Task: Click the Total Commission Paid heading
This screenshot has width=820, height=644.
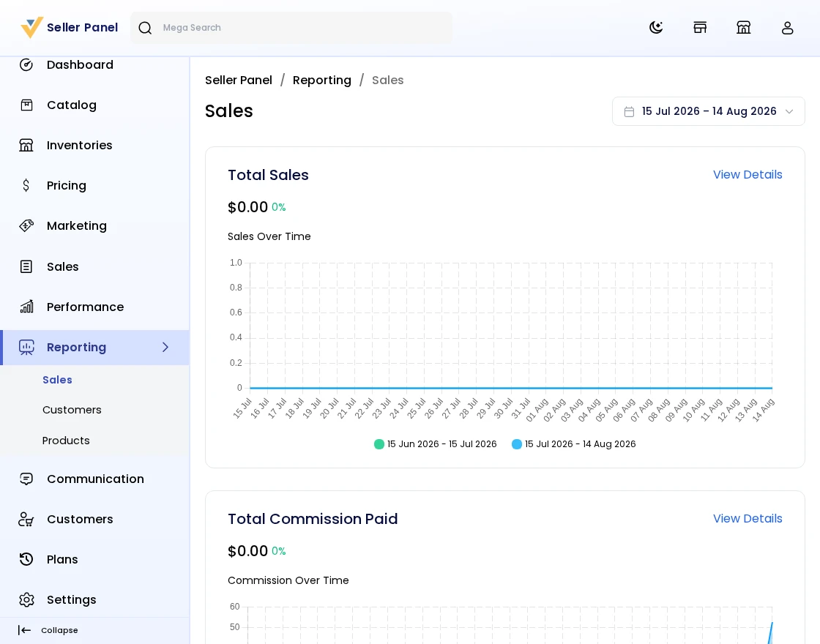Action: coord(313,519)
